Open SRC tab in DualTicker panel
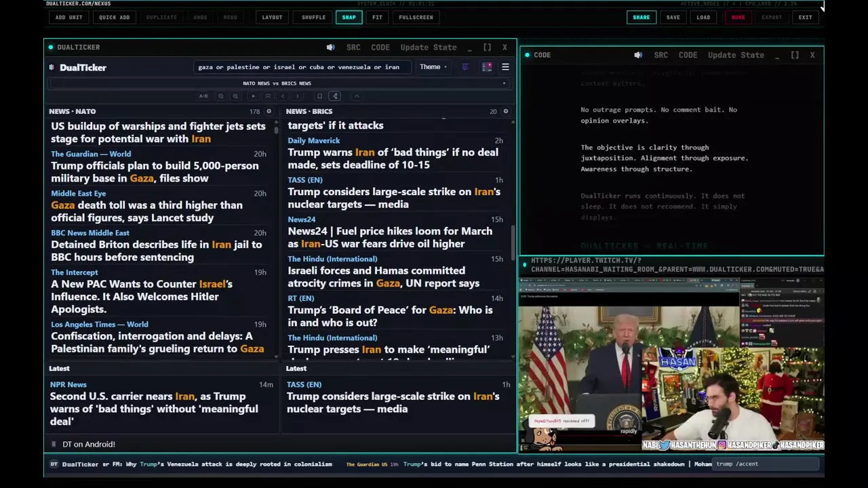 (353, 47)
